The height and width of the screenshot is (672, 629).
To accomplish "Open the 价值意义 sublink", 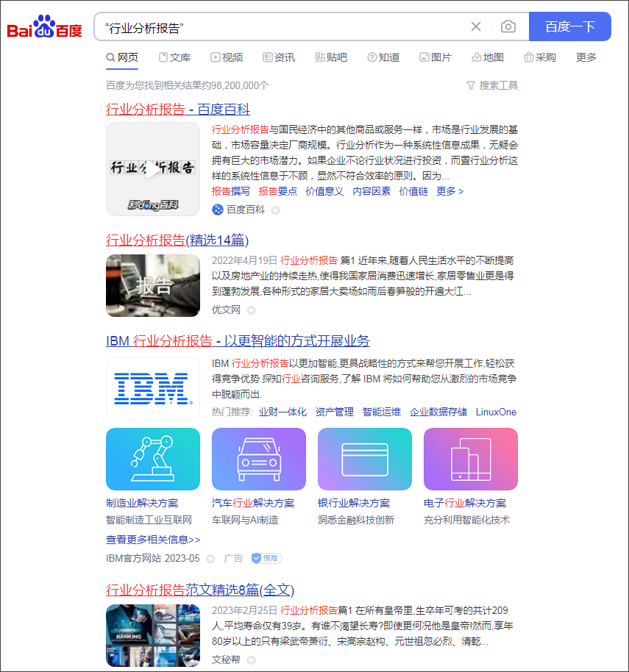I will click(x=324, y=191).
